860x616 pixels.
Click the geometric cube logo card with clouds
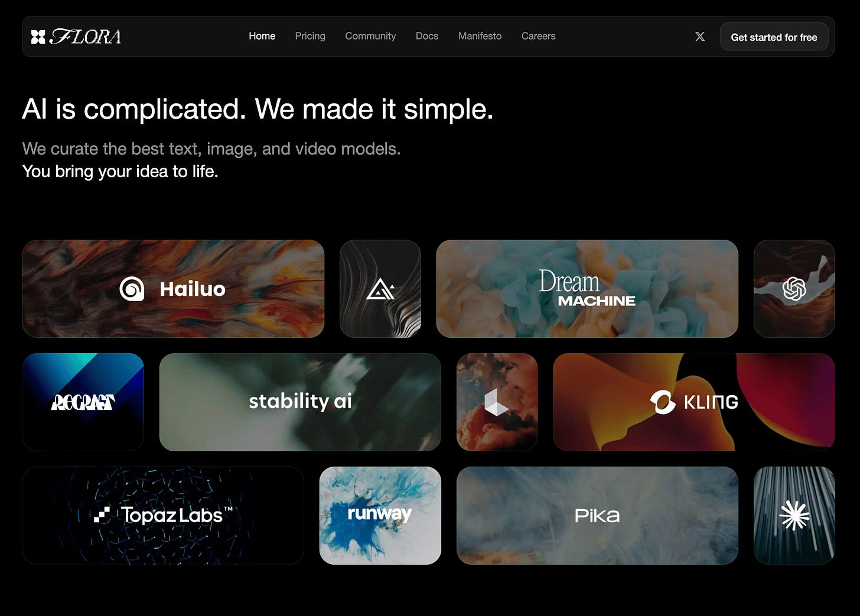[x=497, y=402]
